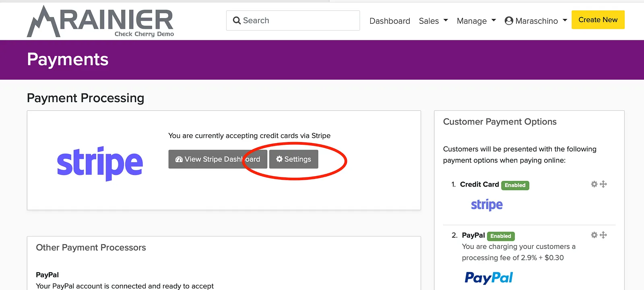The width and height of the screenshot is (644, 290).
Task: Click the PayPal logo in payment options
Action: point(489,278)
